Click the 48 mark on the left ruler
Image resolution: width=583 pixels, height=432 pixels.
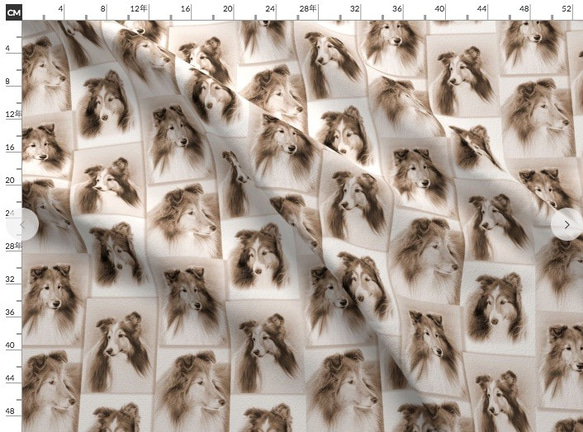tap(10, 411)
